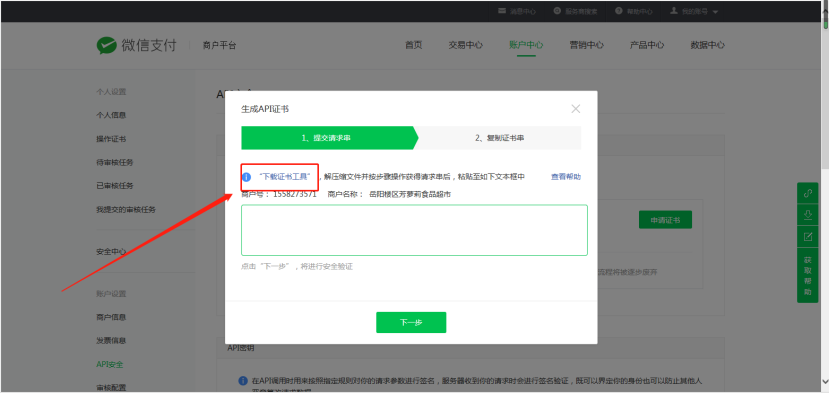Select 商户信息 in sidebar
This screenshot has height=394, width=830.
pos(111,317)
